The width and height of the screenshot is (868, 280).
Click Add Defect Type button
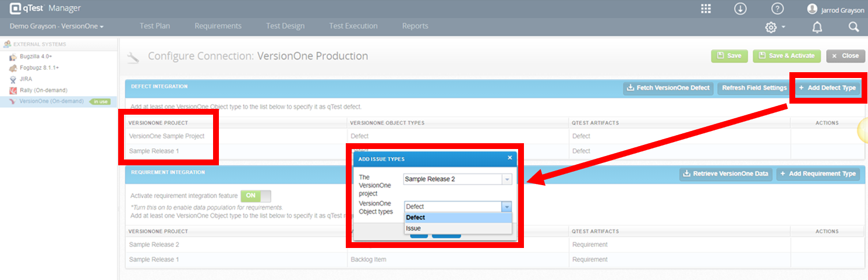827,88
